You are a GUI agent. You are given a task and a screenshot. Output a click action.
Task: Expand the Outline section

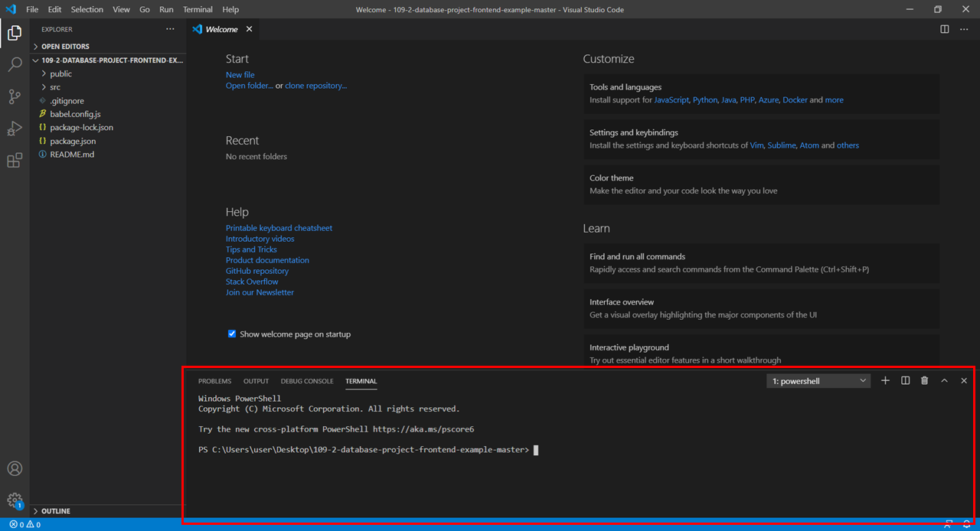tap(107, 510)
